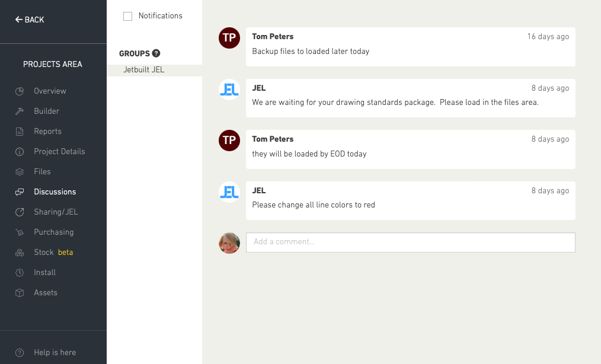The width and height of the screenshot is (601, 364).
Task: Open the Install section
Action: 45,272
